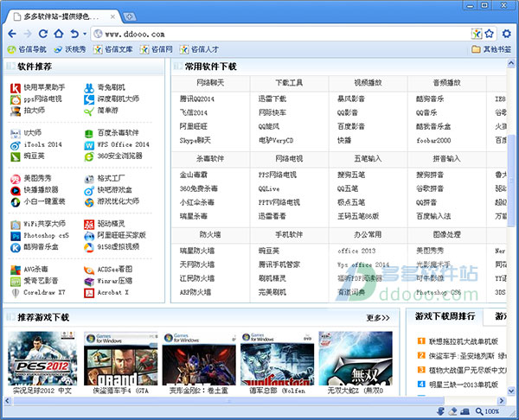The width and height of the screenshot is (519, 420).
Task: Click the 美图秀秀 icon
Action: pos(16,179)
